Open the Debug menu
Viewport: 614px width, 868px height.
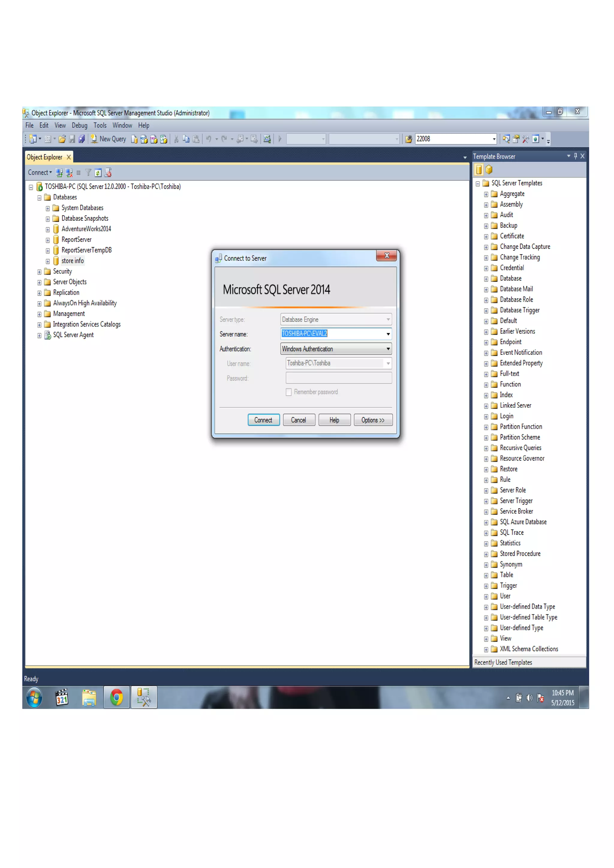click(x=79, y=125)
